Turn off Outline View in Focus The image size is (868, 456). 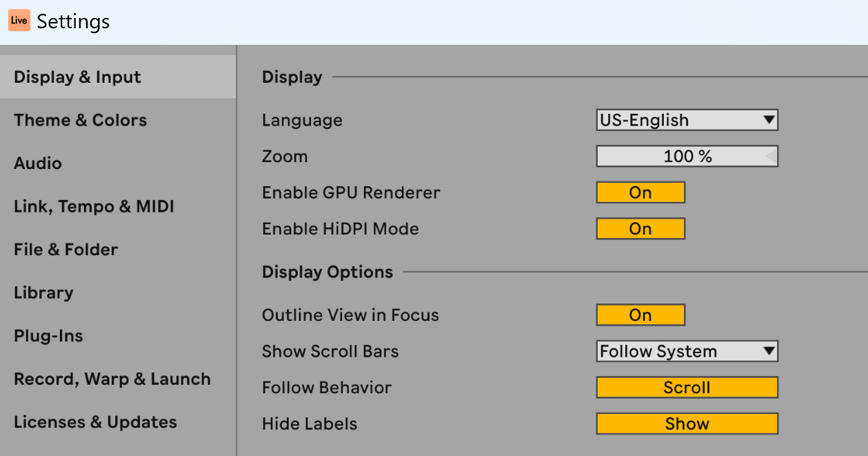[640, 315]
